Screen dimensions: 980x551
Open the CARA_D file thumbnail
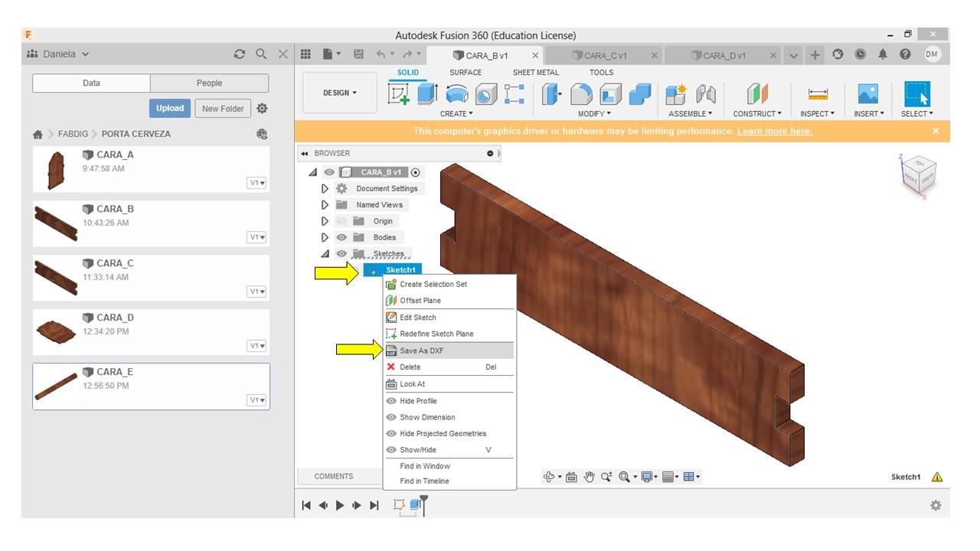coord(56,332)
